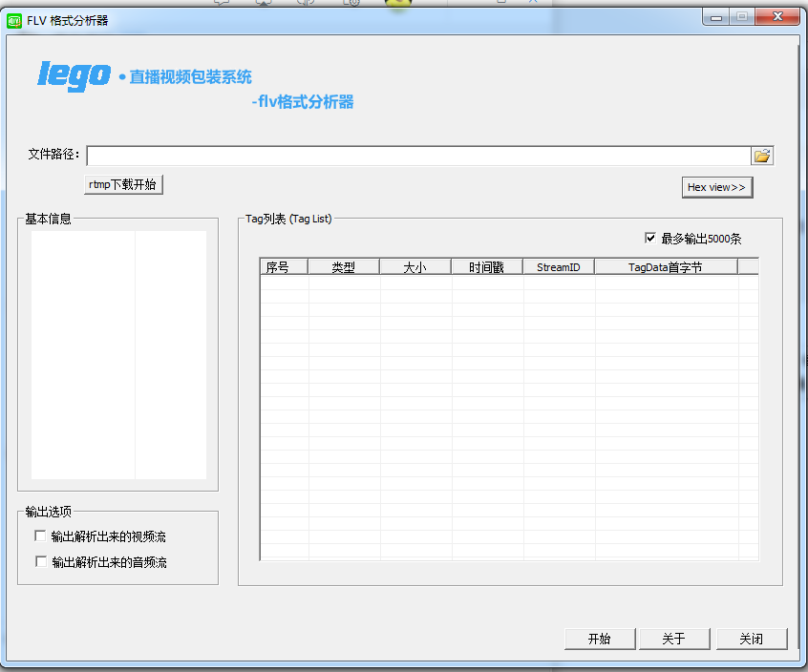This screenshot has height=672, width=808.
Task: Start RTMP download via rtmp下载开始
Action: coord(123,184)
